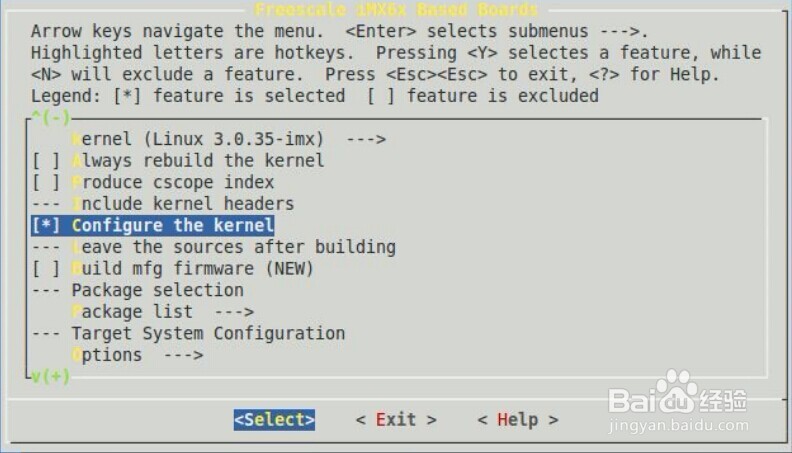Click the Legend line in the help text
Screen dimensions: 792x453
[314, 96]
